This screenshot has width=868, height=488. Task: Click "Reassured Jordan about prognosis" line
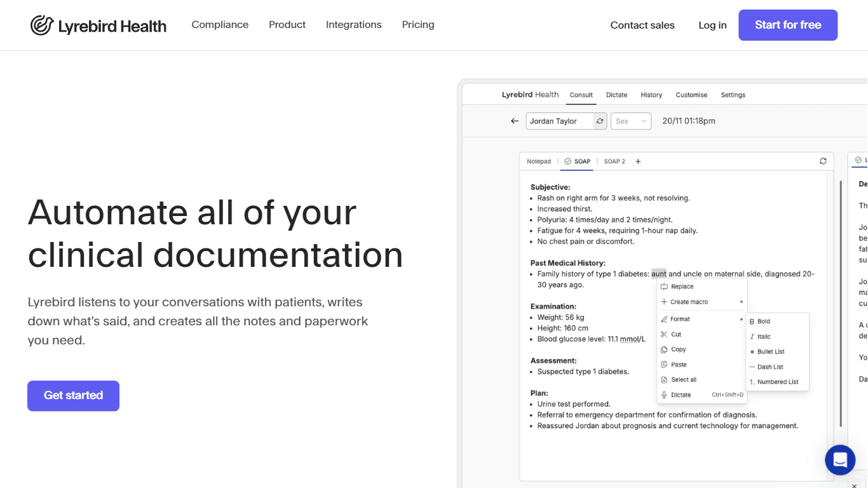click(x=668, y=426)
